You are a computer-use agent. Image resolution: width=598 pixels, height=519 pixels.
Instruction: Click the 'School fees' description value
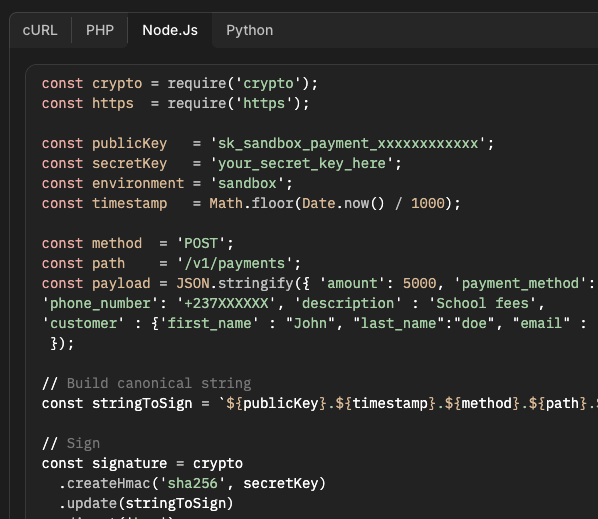coord(482,304)
